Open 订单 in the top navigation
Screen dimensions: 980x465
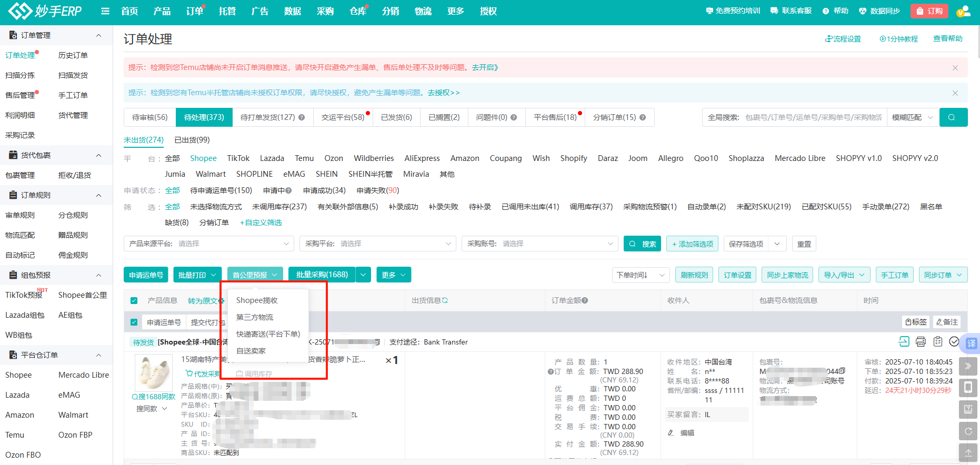coord(195,11)
